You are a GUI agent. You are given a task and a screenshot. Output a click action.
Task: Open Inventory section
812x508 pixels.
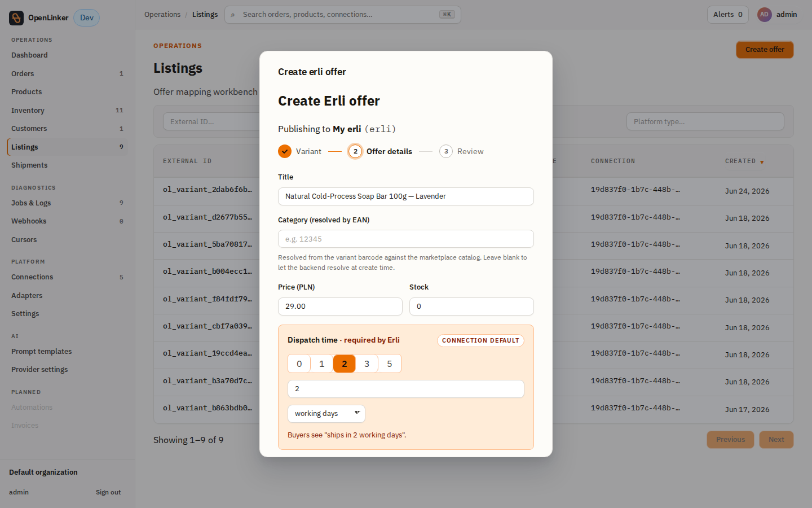point(67,110)
